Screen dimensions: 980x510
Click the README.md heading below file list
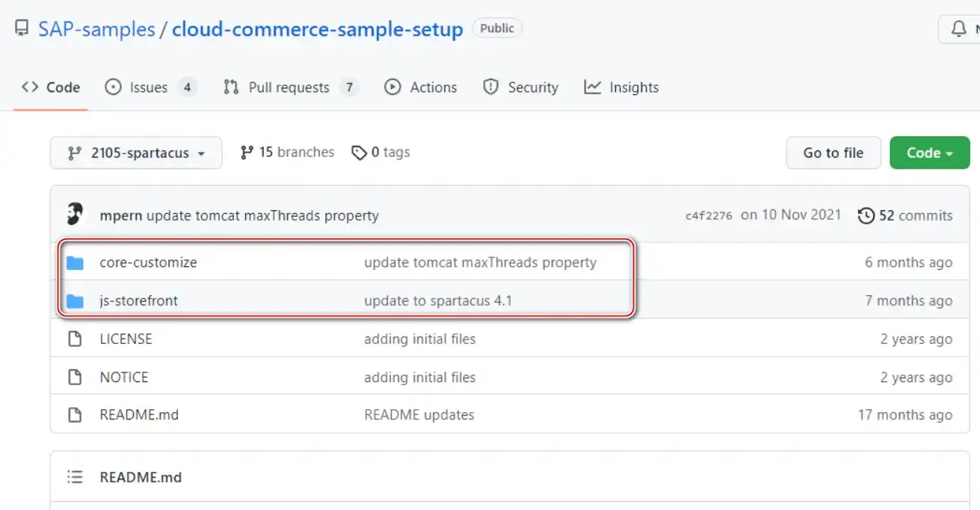[x=141, y=477]
